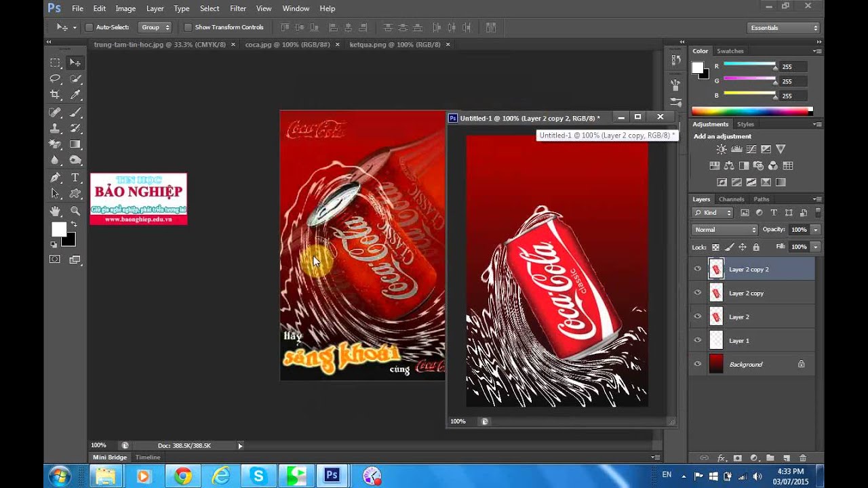868x488 pixels.
Task: Select the Clone Stamp tool
Action: [55, 128]
